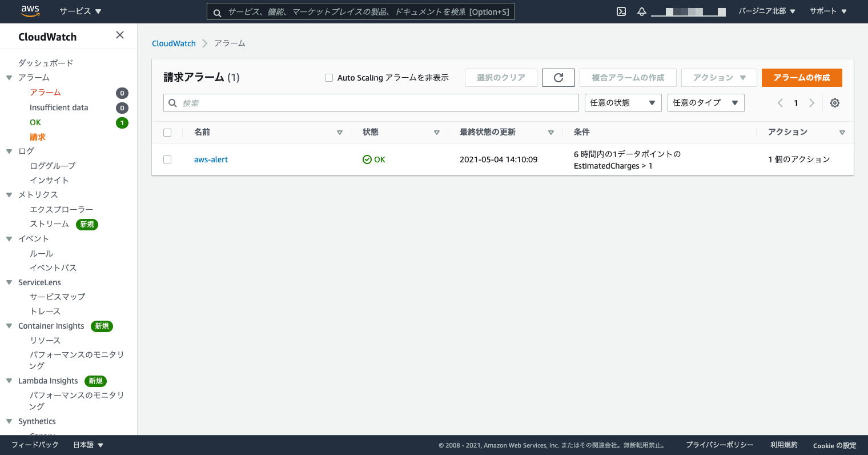Viewport: 868px width, 455px height.
Task: Open the プライバシーポリシー footer link
Action: pos(720,445)
